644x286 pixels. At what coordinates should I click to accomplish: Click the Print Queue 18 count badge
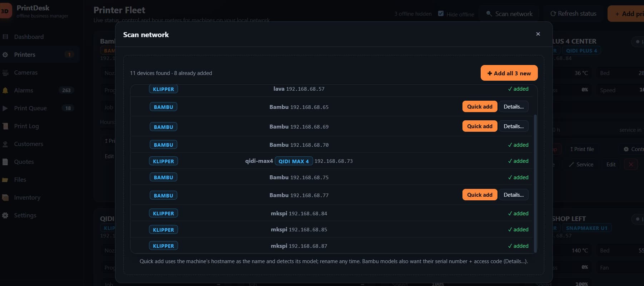tap(68, 108)
